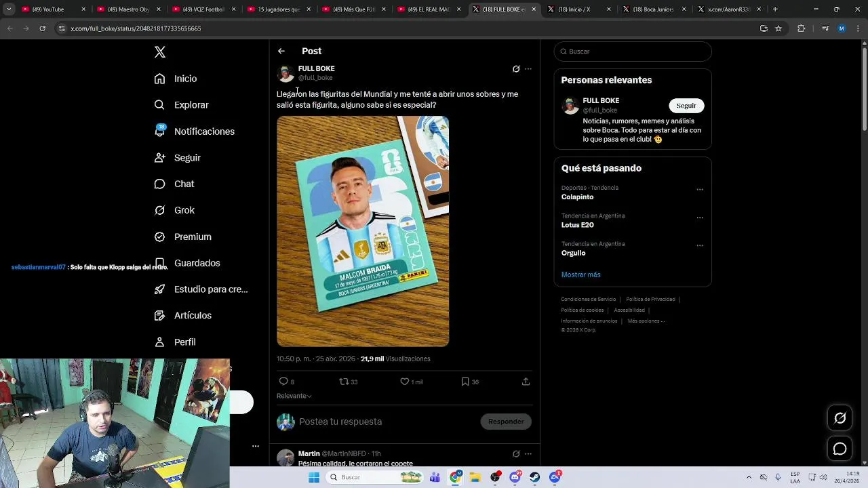The height and width of the screenshot is (488, 868).
Task: Switch to the Maestro Oby tab
Action: pos(128,9)
